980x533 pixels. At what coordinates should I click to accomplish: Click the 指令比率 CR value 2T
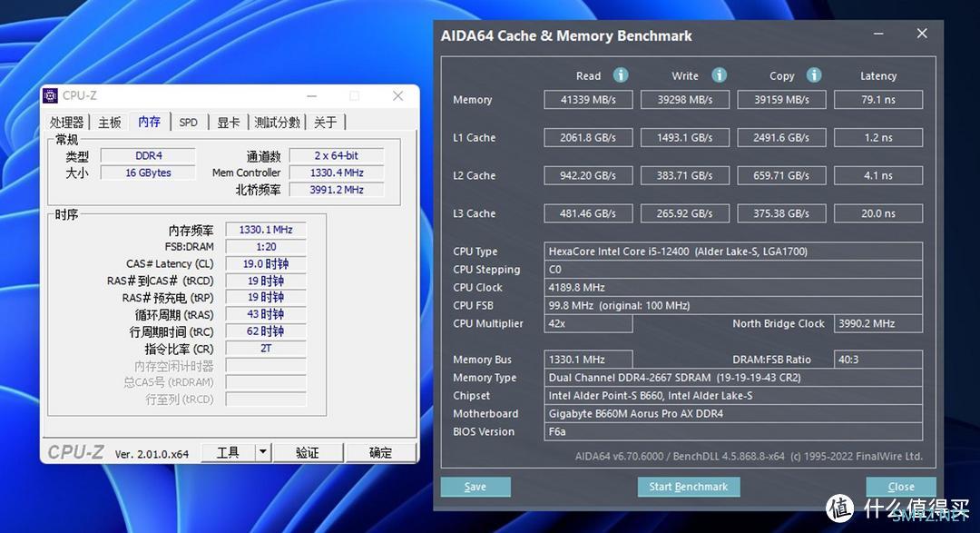pyautogui.click(x=266, y=349)
